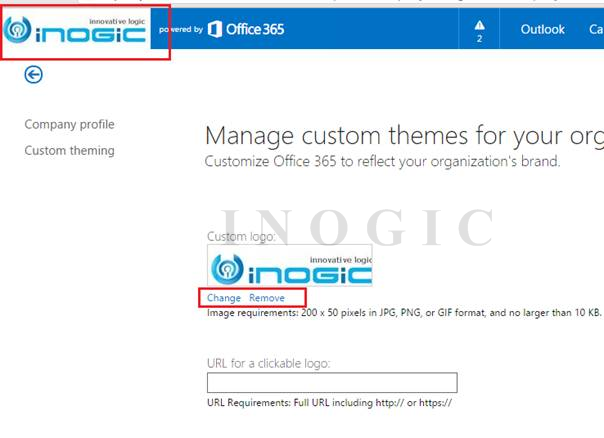Click the custom logo preview image
The height and width of the screenshot is (438, 604).
click(290, 265)
